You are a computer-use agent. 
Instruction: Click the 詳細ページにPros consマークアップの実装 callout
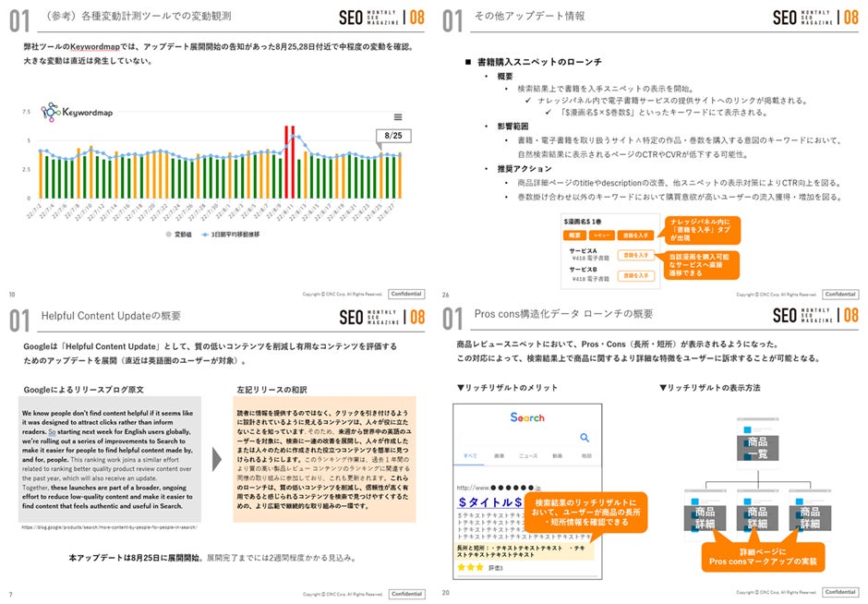pos(763,556)
